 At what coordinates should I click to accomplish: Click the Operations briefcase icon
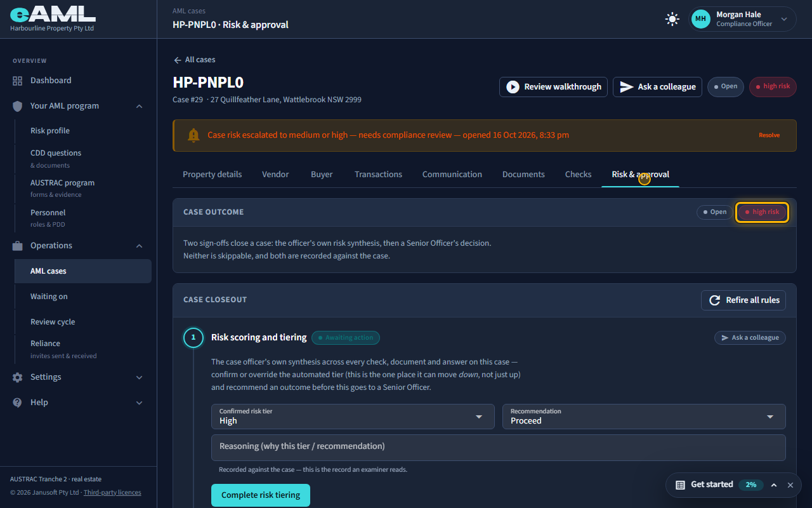18,246
